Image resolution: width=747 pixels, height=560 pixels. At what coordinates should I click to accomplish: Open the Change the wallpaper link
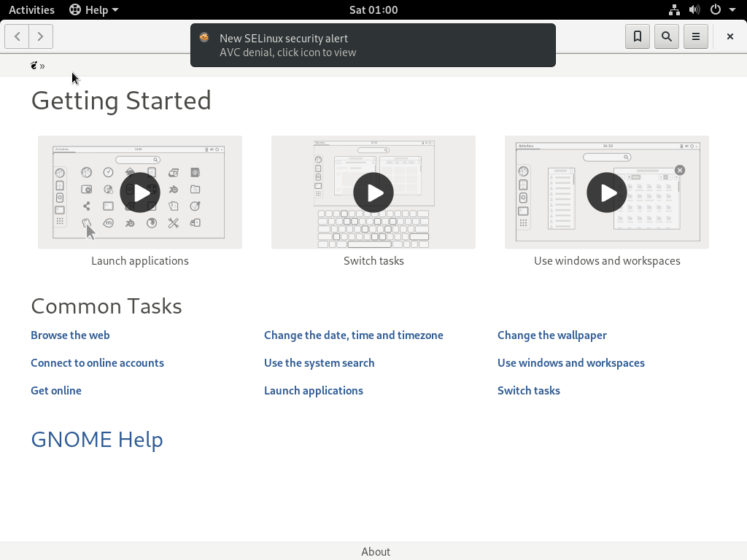tap(552, 335)
